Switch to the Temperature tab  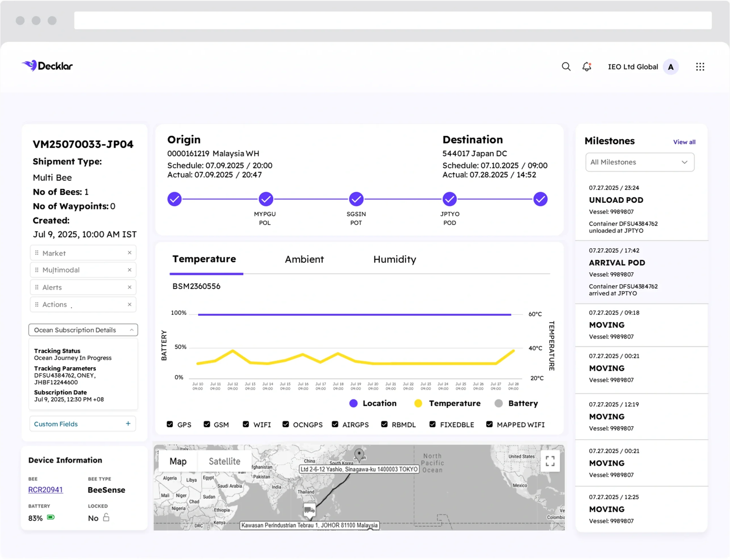[x=204, y=259]
